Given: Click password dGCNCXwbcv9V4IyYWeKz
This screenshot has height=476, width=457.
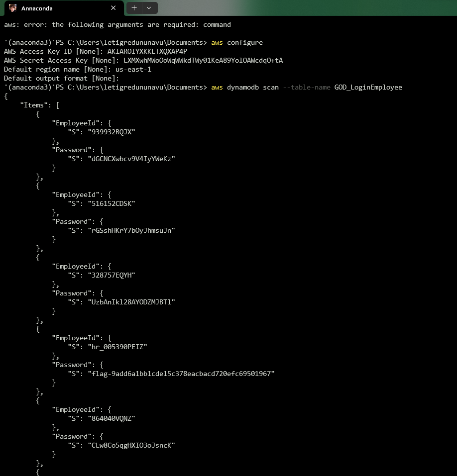Looking at the screenshot, I should pos(131,159).
